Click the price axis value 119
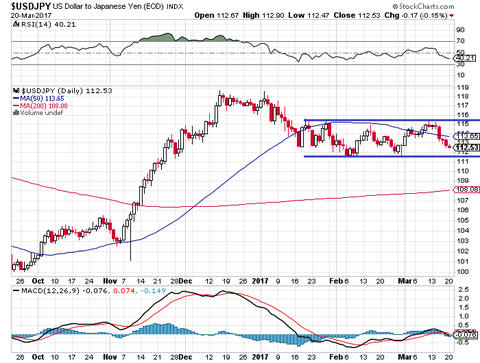The image size is (480, 363). [463, 88]
